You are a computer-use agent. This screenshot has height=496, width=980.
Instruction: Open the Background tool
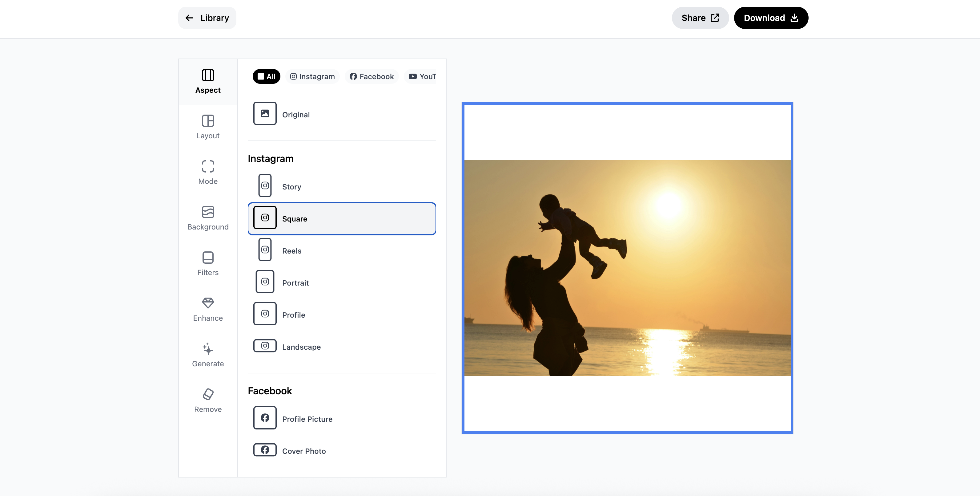point(208,218)
